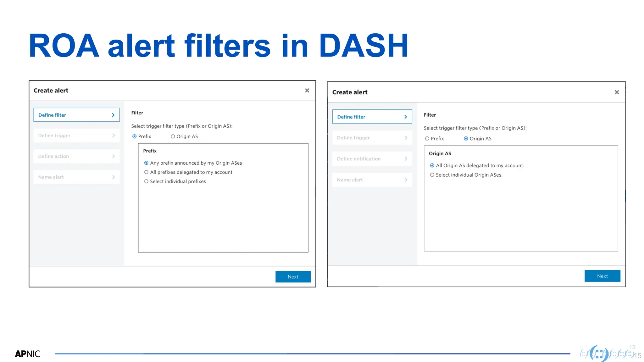Click left Select trigger filter type text
The image size is (644, 362).
click(182, 126)
